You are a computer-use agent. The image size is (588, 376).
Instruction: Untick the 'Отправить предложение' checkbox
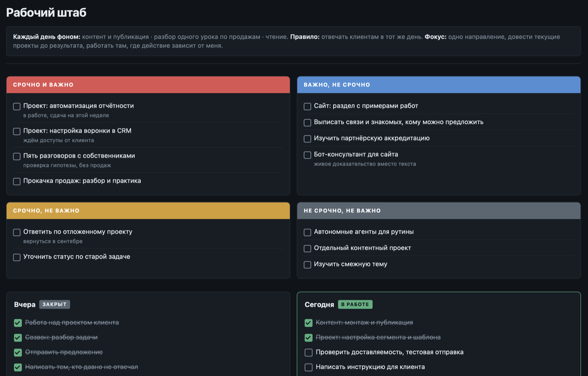click(x=18, y=352)
